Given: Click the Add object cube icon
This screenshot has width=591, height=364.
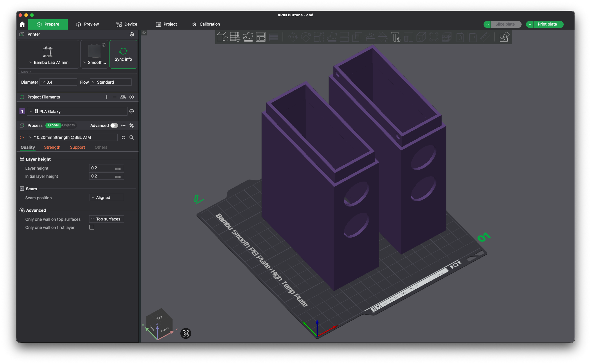Looking at the screenshot, I should point(222,37).
